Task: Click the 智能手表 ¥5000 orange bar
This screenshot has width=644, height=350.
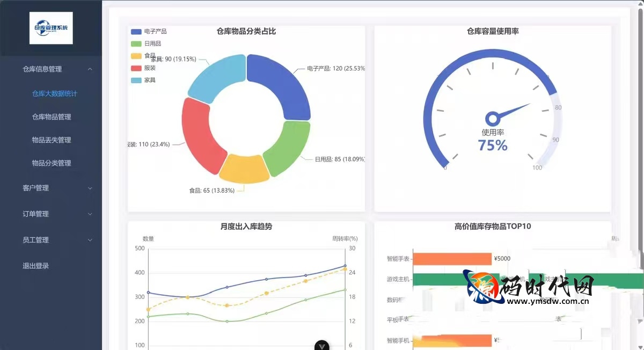Action: [x=452, y=259]
